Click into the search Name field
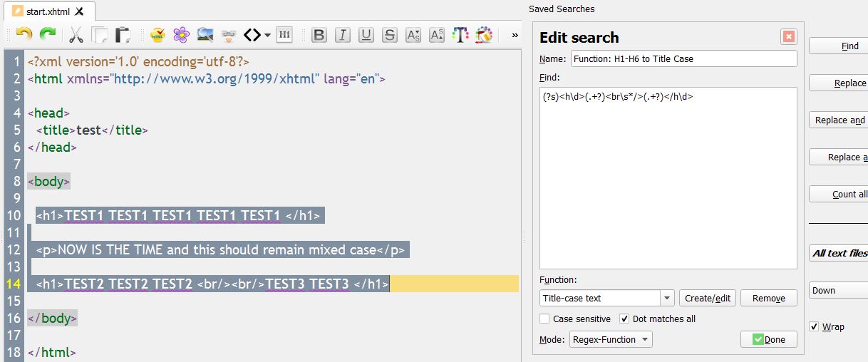 pyautogui.click(x=683, y=58)
